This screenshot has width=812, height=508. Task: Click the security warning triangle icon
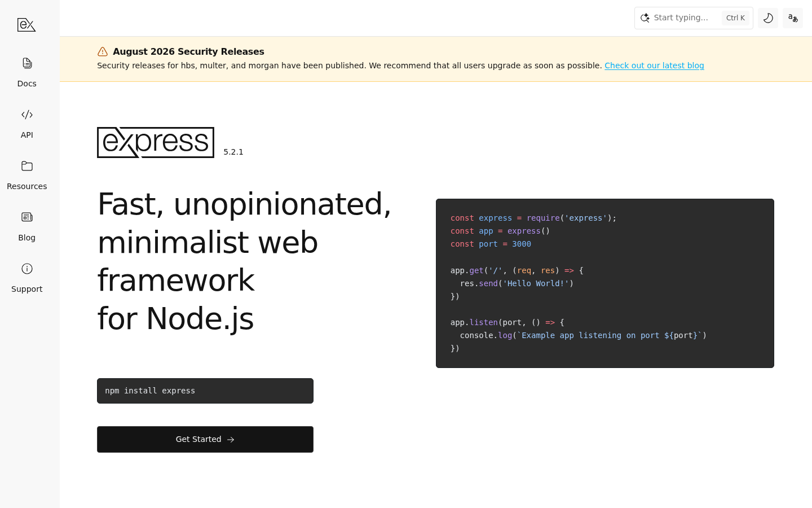pyautogui.click(x=103, y=52)
